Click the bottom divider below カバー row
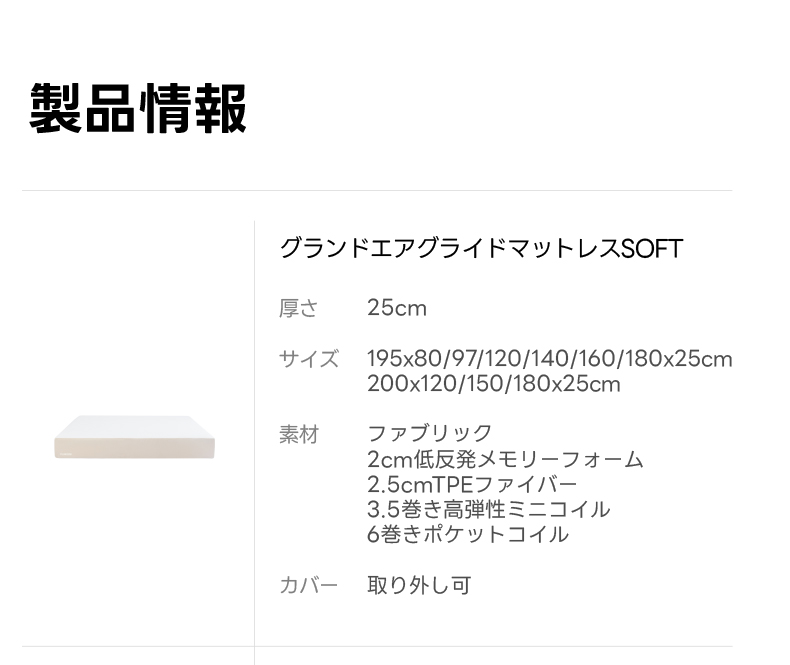The height and width of the screenshot is (665, 790). tap(377, 646)
